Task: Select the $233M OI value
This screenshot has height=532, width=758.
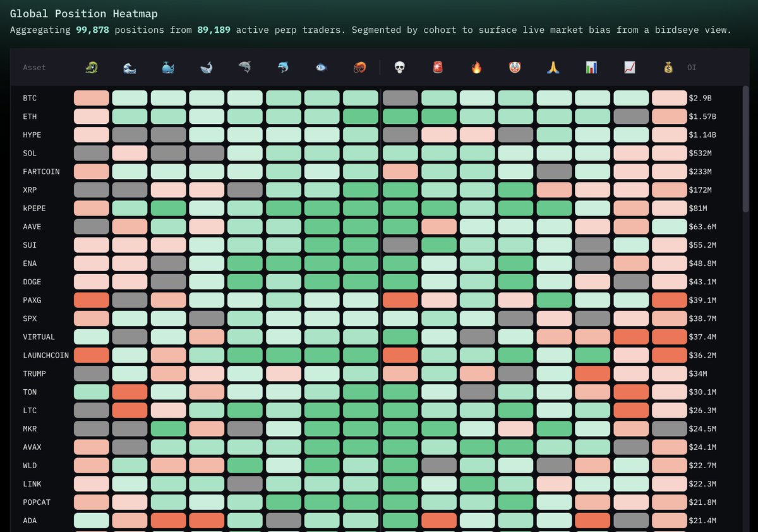Action: [701, 172]
